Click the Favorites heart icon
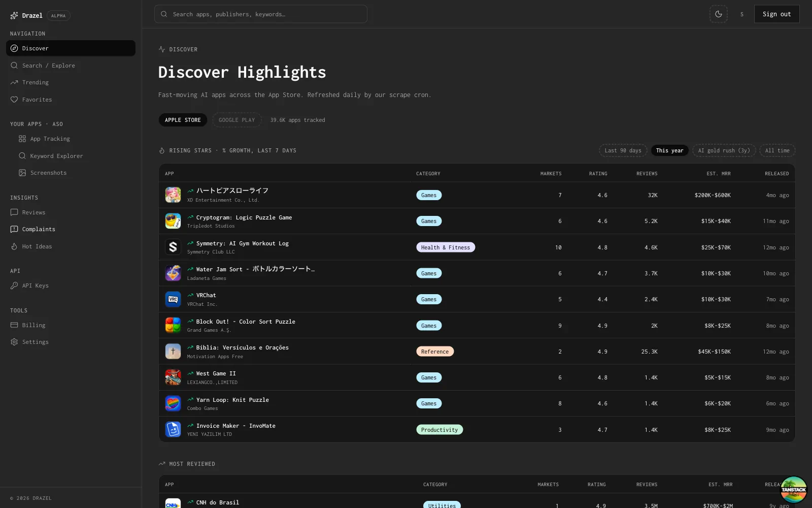812x508 pixels. coord(14,100)
